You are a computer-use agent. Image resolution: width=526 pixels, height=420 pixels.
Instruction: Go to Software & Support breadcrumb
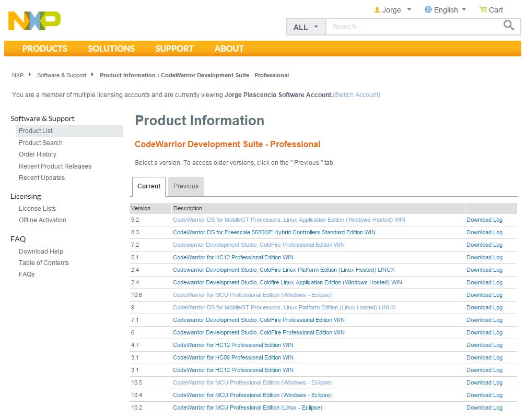[x=62, y=75]
